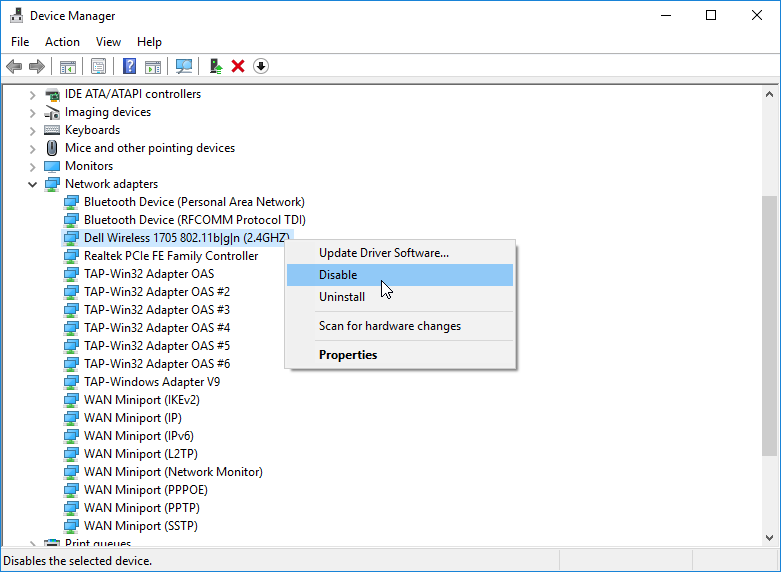Viewport: 781px width, 572px height.
Task: Open the File menu
Action: tap(20, 42)
